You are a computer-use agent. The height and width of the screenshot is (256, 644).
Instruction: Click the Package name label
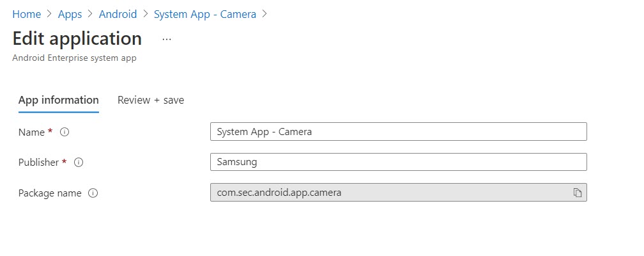click(50, 193)
